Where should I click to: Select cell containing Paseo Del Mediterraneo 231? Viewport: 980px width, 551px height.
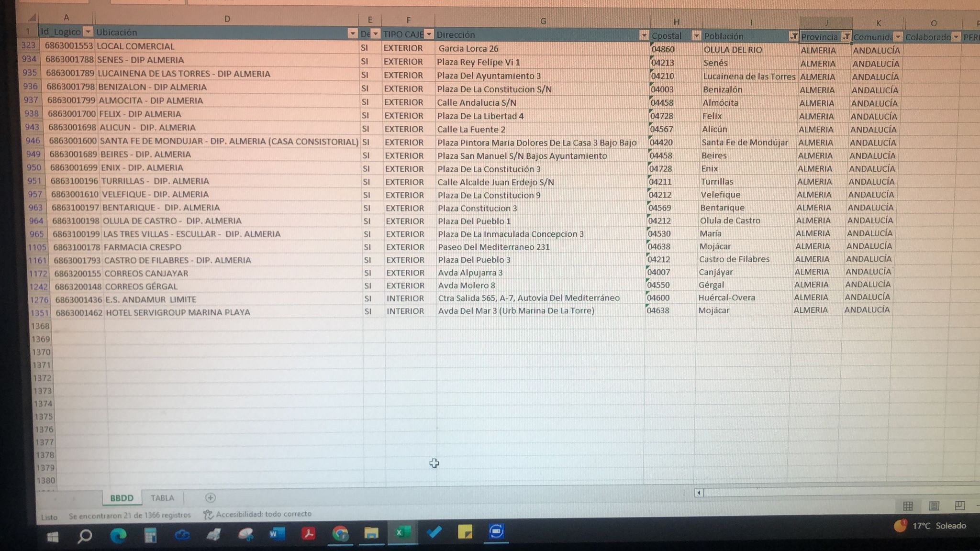(493, 247)
